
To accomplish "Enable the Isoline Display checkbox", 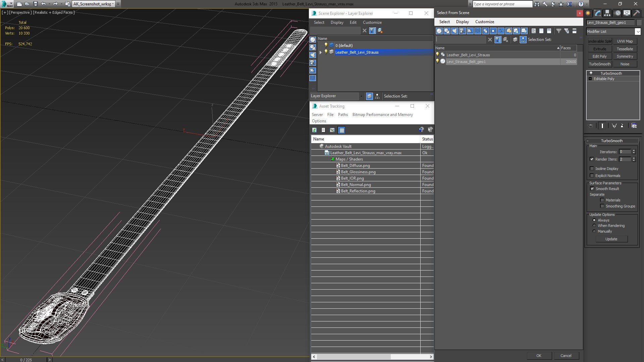I will click(x=592, y=169).
